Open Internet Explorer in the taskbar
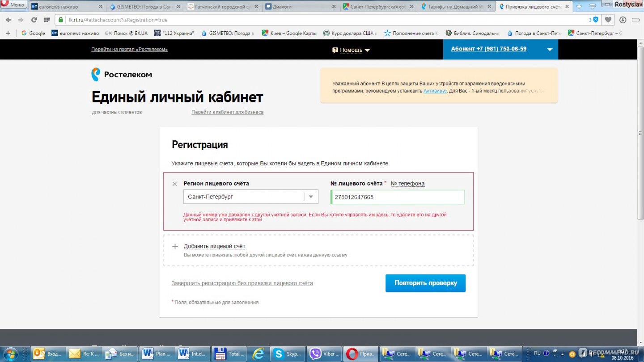The height and width of the screenshot is (362, 644). coord(258,354)
